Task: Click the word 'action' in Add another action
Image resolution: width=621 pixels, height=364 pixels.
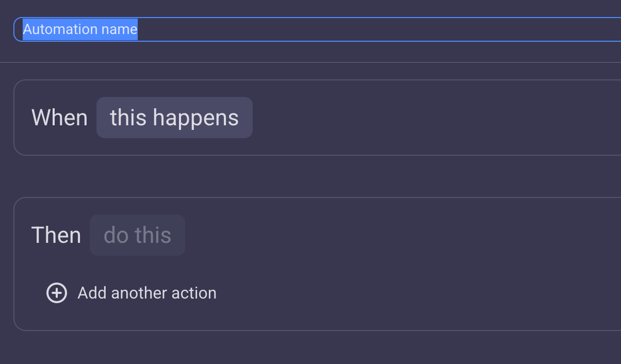Action: pos(193,293)
